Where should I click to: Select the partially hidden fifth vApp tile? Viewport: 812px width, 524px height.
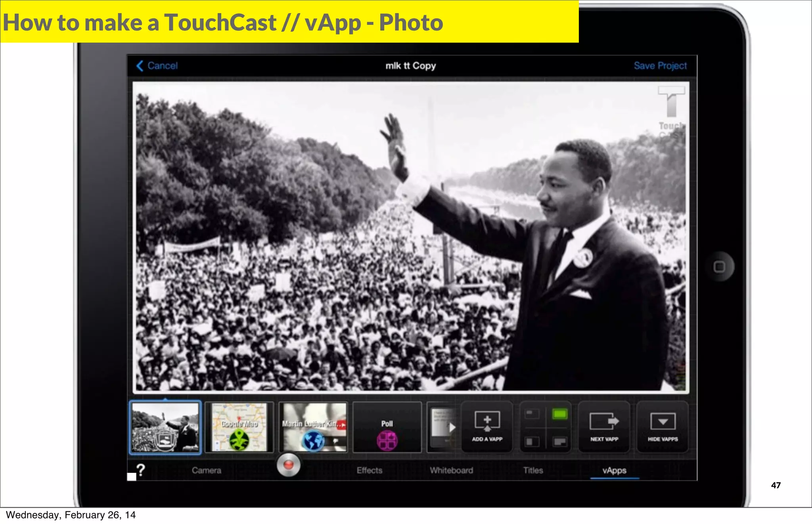pyautogui.click(x=443, y=427)
